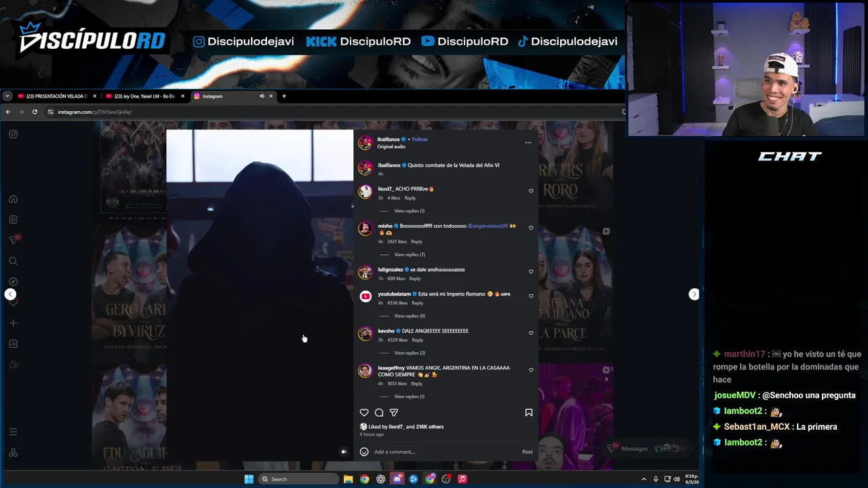Open the browser tab search dropdown arrow
Viewport: 868px width, 488px height.
click(7, 96)
